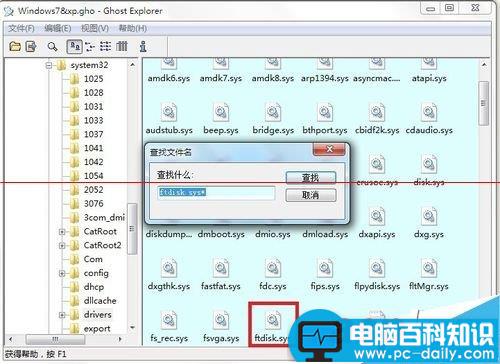Click the magnifier find toolbar icon
Image resolution: width=500 pixels, height=364 pixels.
coord(52,47)
